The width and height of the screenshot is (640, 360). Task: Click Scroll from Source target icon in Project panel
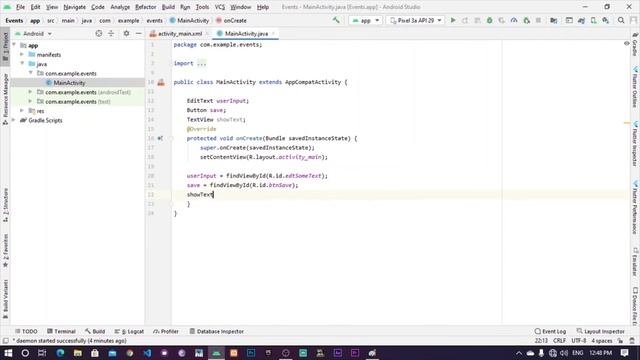pos(98,33)
